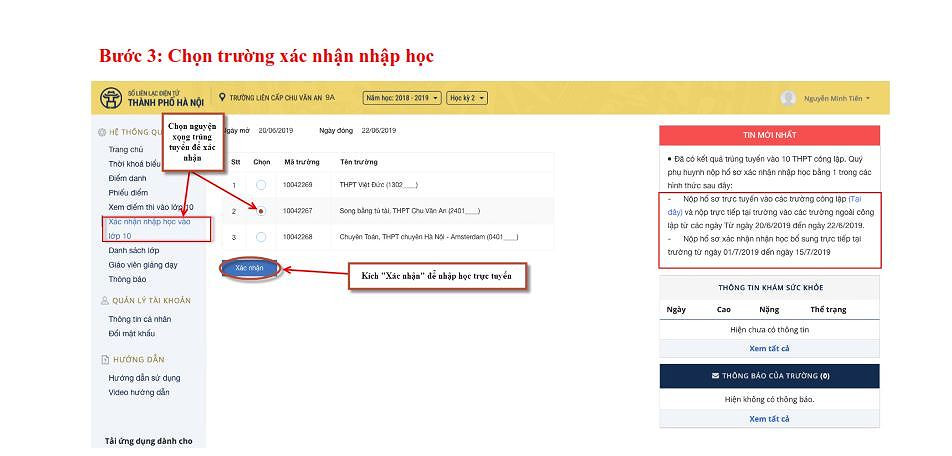Click the Thể trạng column header

pyautogui.click(x=828, y=310)
